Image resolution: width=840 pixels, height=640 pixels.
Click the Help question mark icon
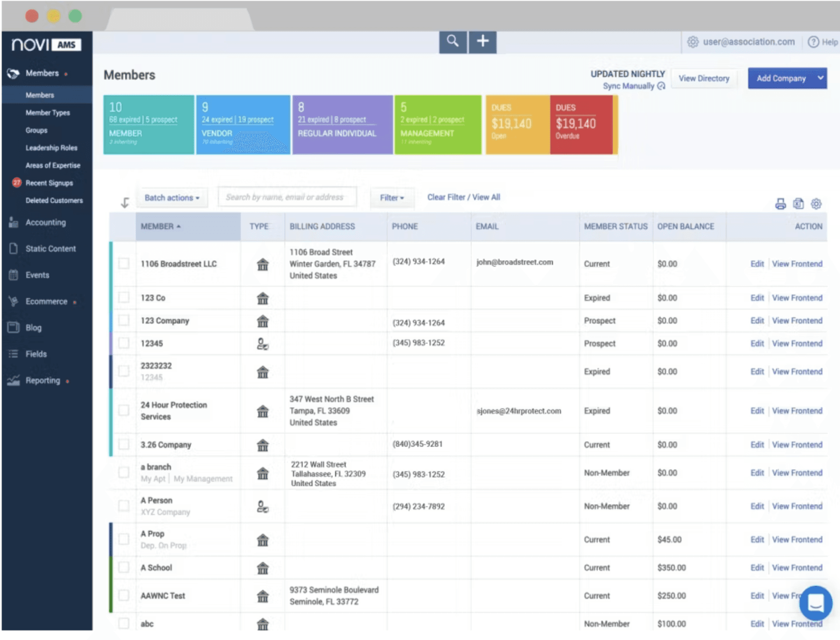pos(813,42)
